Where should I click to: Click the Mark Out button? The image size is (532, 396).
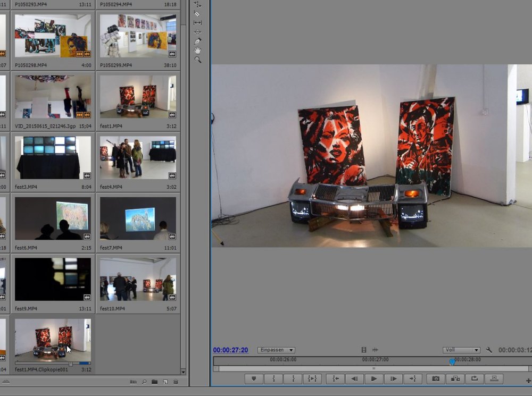pyautogui.click(x=293, y=378)
